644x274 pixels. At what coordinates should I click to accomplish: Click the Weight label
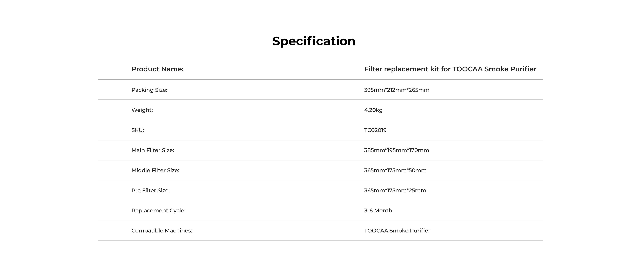tap(142, 110)
